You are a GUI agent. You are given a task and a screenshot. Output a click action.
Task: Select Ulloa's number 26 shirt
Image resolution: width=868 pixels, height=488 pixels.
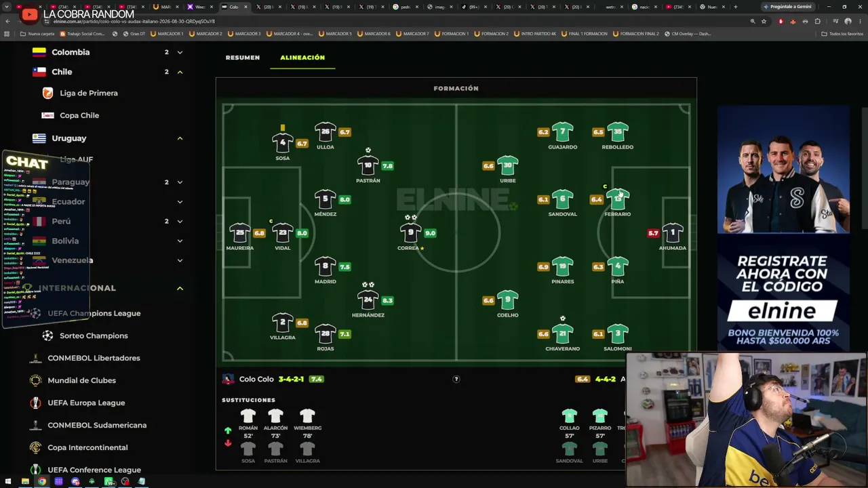(325, 131)
